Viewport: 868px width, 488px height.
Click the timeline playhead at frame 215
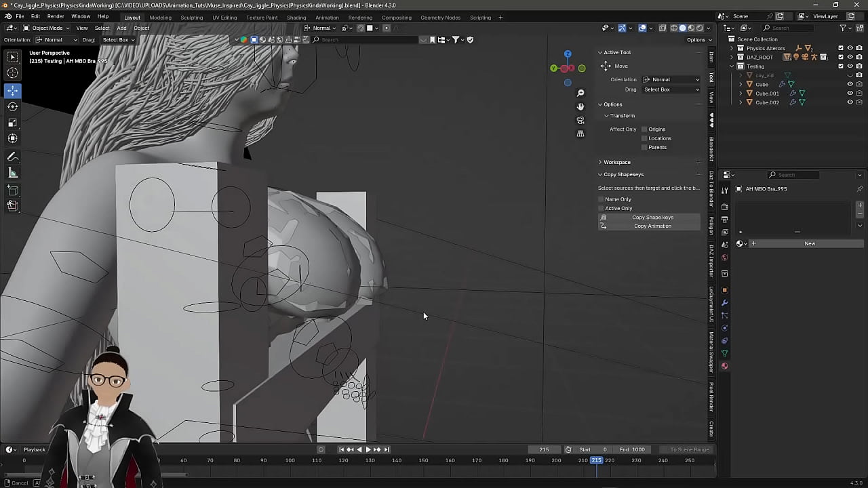point(596,461)
